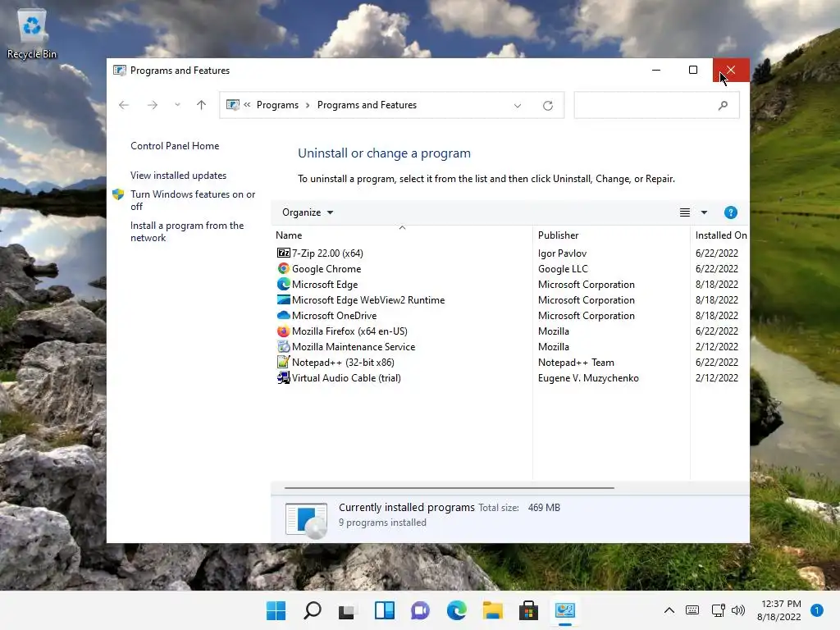840x630 pixels.
Task: Click the touch keyboard tray icon
Action: tap(692, 610)
